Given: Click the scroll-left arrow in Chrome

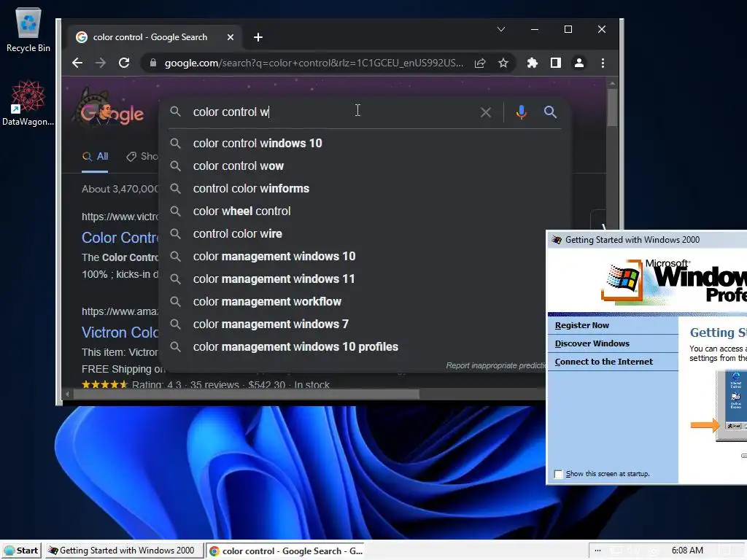Looking at the screenshot, I should point(67,394).
